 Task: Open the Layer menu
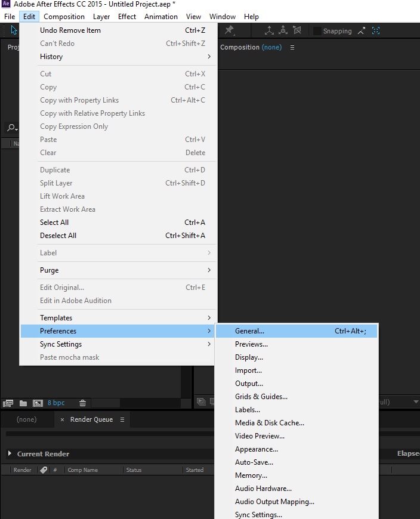tap(101, 17)
